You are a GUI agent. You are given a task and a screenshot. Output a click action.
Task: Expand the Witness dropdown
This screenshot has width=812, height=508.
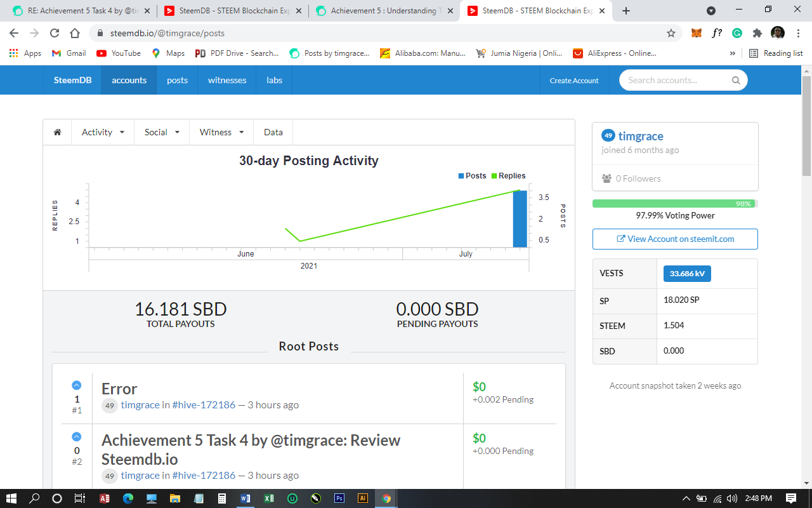221,132
